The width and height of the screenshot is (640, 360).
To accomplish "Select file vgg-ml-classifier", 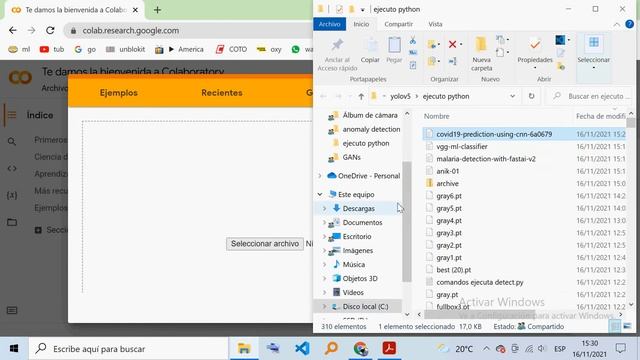I will pyautogui.click(x=462, y=147).
